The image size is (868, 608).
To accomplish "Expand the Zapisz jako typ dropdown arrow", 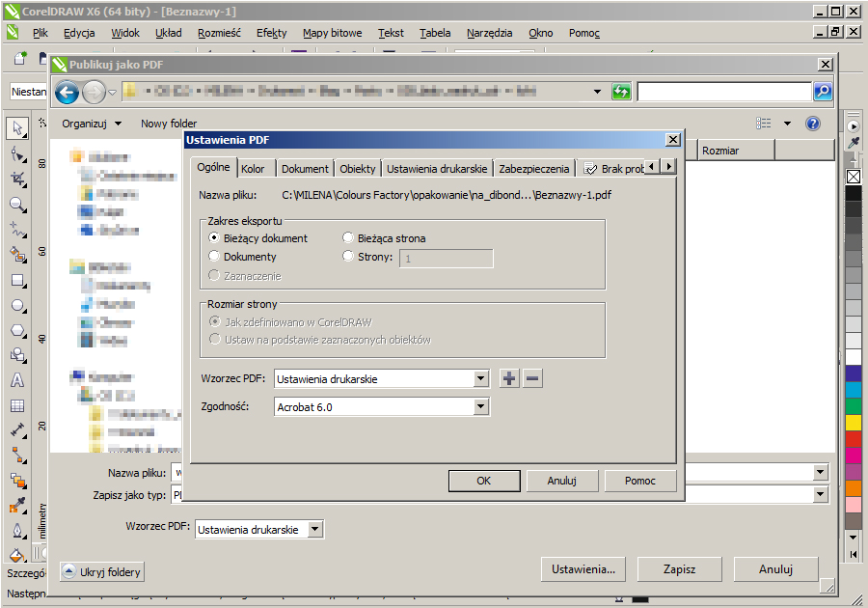I will pyautogui.click(x=821, y=494).
